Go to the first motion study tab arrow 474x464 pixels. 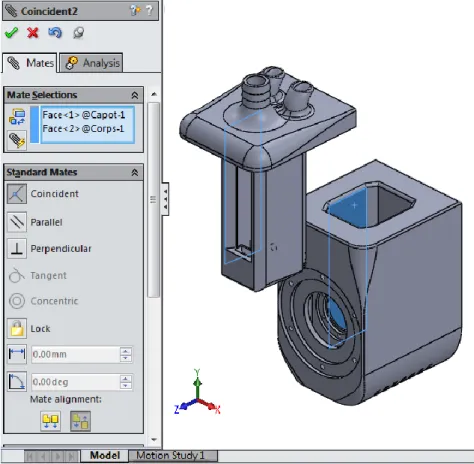30,456
